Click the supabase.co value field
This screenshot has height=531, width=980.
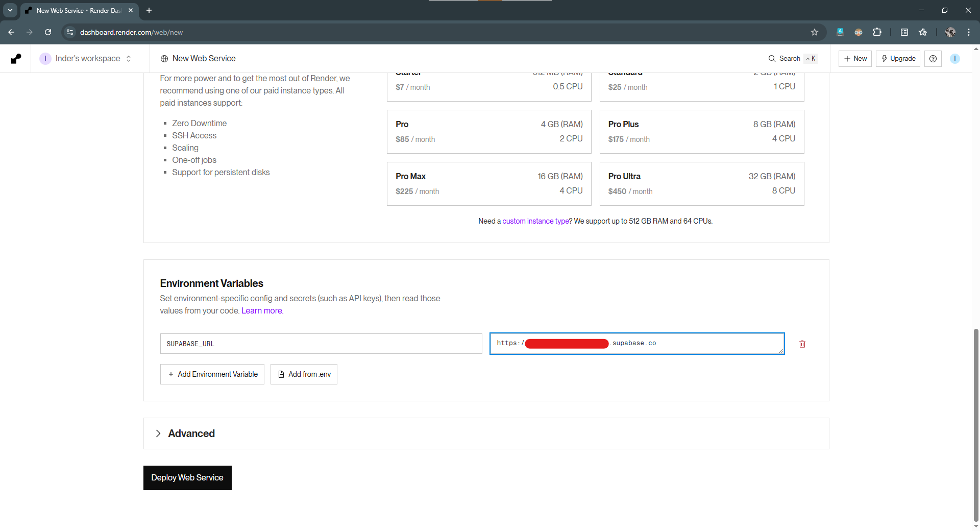tap(637, 344)
